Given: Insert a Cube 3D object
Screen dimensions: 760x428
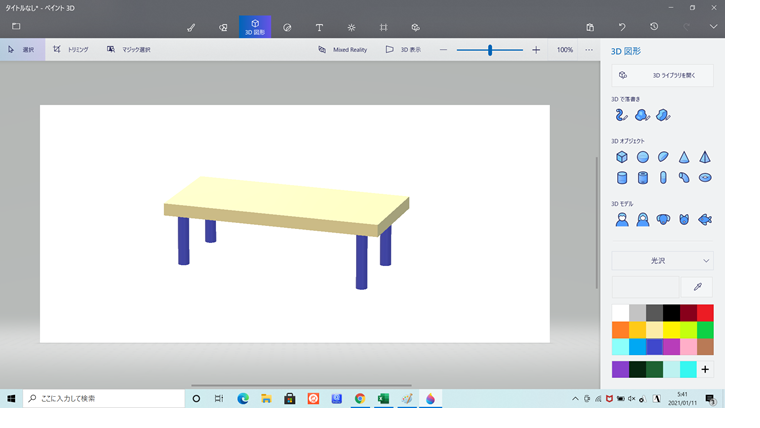Looking at the screenshot, I should (622, 157).
